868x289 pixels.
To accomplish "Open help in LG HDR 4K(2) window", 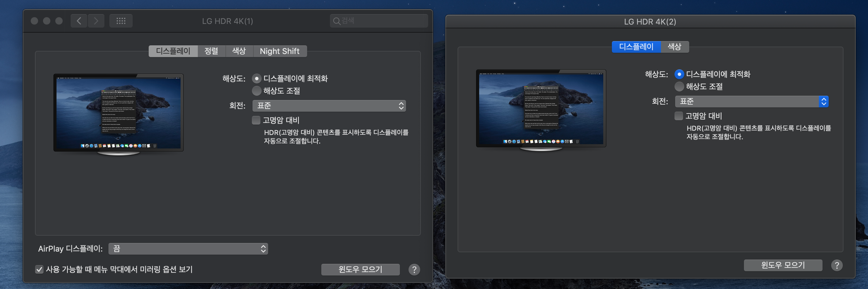I will point(837,265).
